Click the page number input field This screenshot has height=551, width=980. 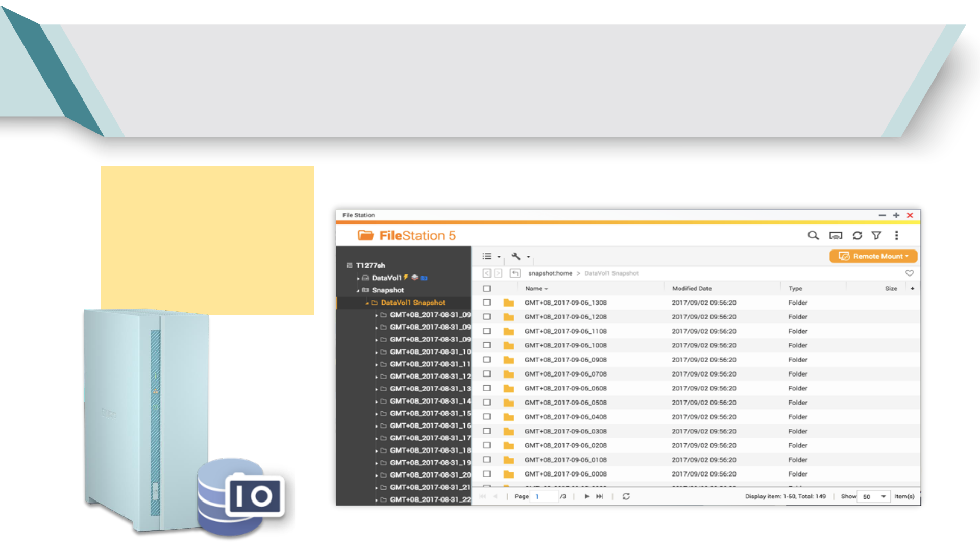click(x=545, y=496)
